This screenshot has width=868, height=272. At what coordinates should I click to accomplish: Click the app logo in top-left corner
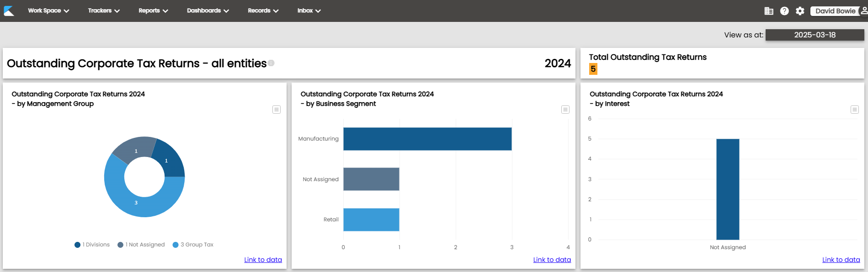click(9, 10)
